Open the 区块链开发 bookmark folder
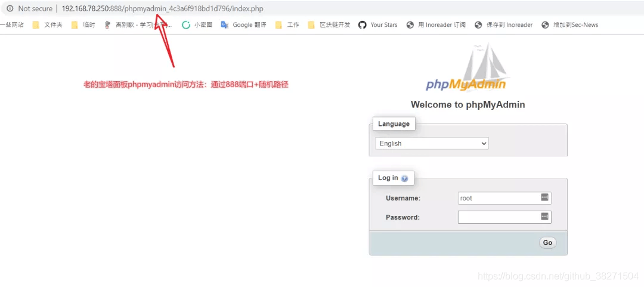The width and height of the screenshot is (644, 287). [x=329, y=24]
